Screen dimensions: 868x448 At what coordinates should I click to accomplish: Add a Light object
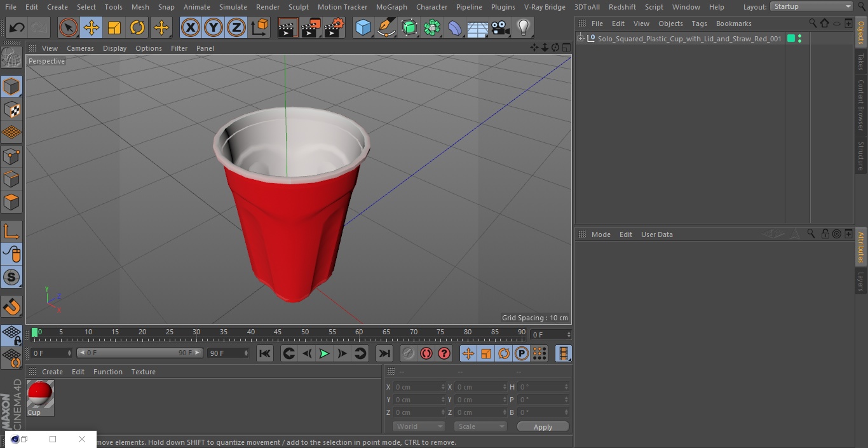click(523, 27)
